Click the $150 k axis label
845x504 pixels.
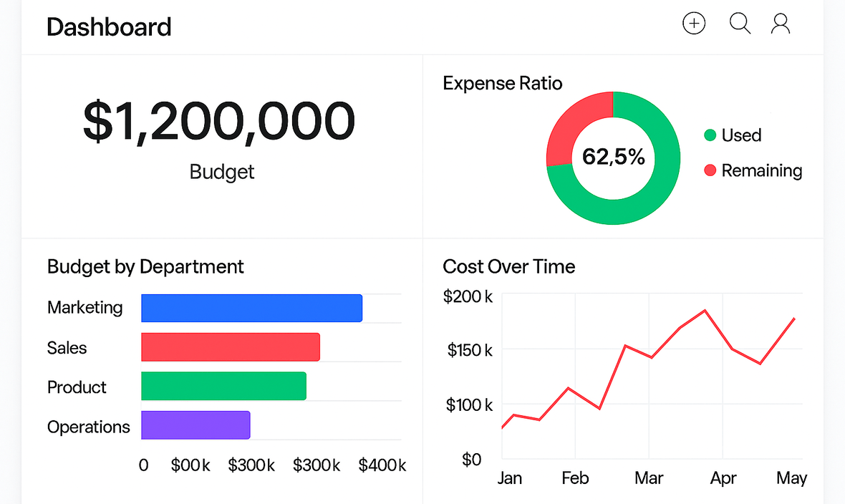[469, 350]
